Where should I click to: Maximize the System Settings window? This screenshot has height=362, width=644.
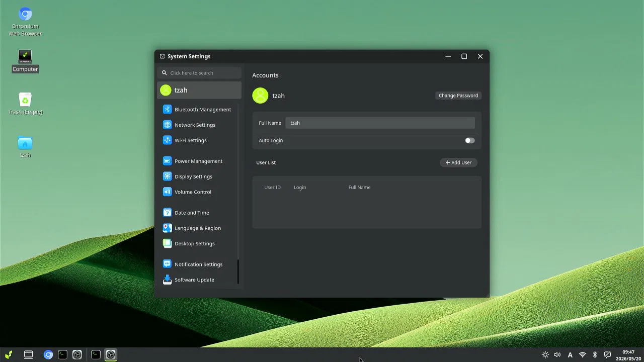[464, 56]
